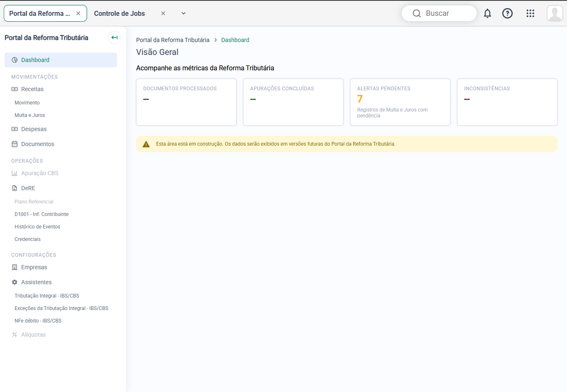This screenshot has width=567, height=392.
Task: Click the Despesas money icon
Action: click(15, 129)
